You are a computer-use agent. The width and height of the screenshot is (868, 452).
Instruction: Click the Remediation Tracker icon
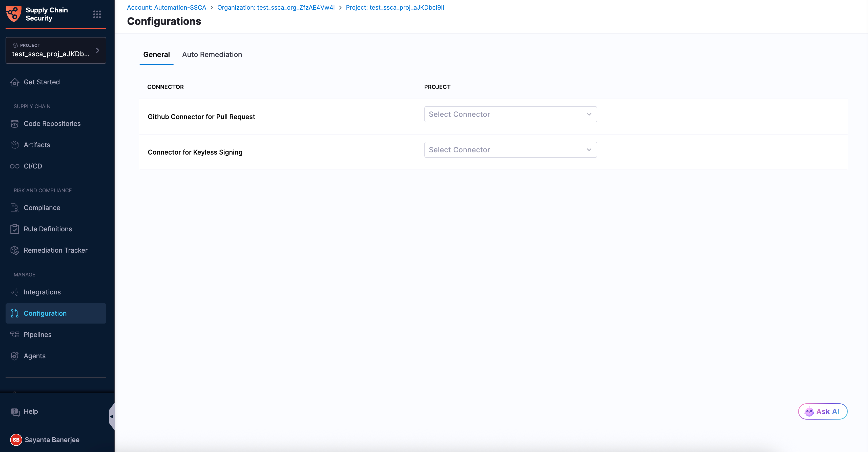tap(14, 250)
